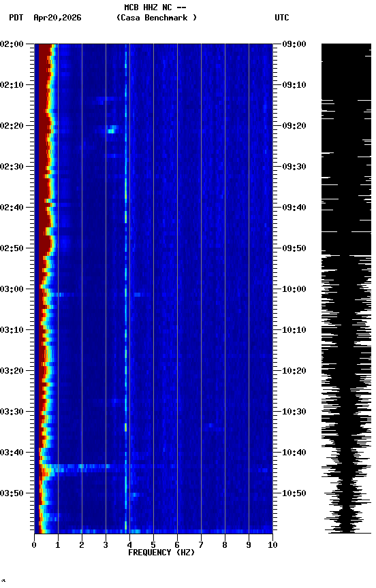Click the 'UTC' timezone label
Image resolution: width=376 pixels, height=588 pixels.
pyautogui.click(x=282, y=18)
